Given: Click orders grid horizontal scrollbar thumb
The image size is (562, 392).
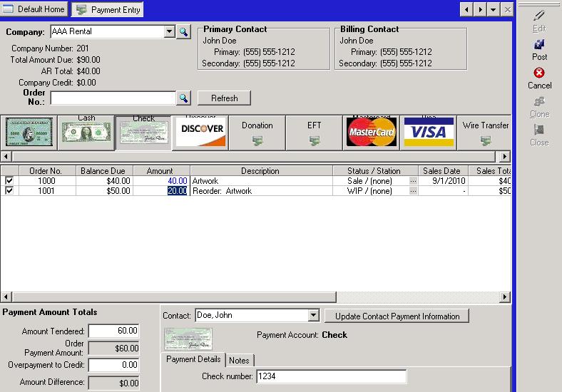Looking at the screenshot, I should 174,296.
